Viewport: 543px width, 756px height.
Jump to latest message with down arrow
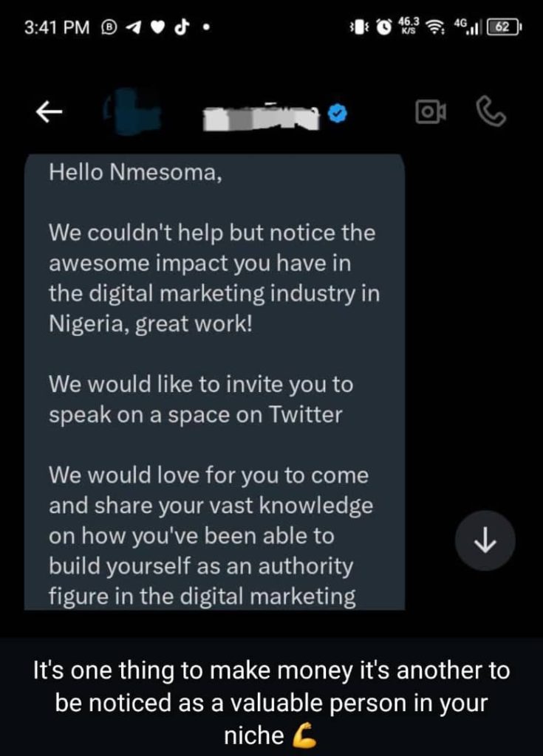pos(485,541)
